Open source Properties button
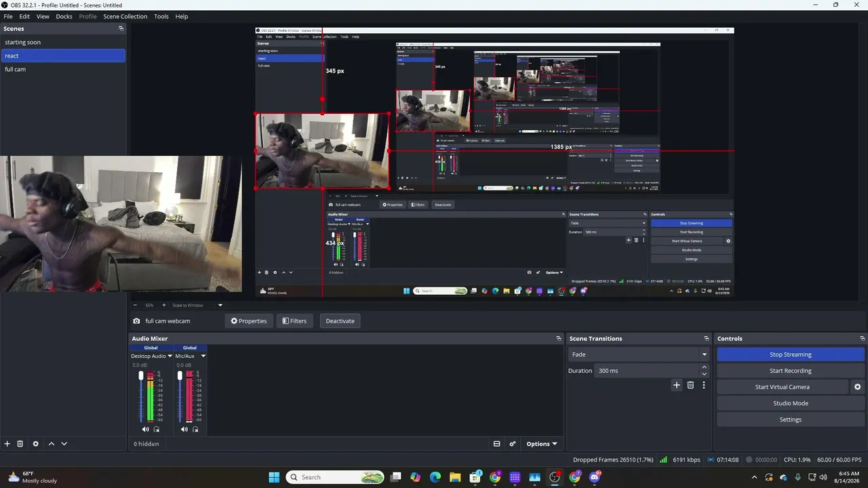The image size is (868, 488). 249,321
